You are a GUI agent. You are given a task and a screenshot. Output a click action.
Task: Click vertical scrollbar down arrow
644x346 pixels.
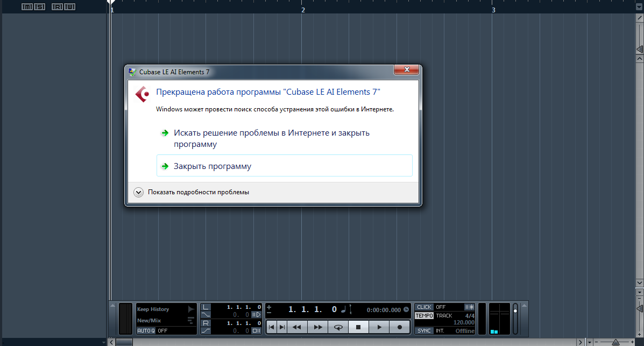(640, 283)
